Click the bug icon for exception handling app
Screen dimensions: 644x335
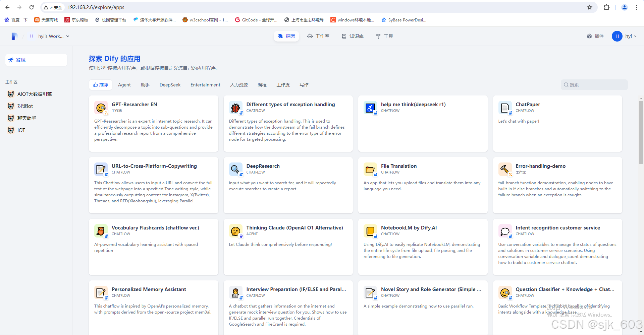[x=235, y=108]
